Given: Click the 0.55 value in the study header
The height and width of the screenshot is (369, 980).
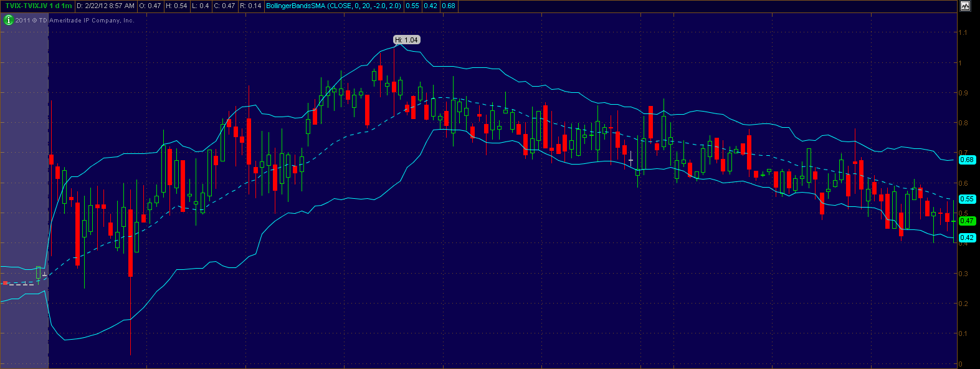Looking at the screenshot, I should click(x=412, y=6).
